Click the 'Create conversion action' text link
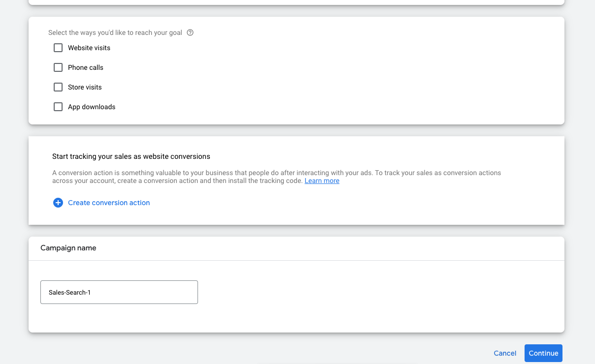The height and width of the screenshot is (364, 595). [x=109, y=203]
